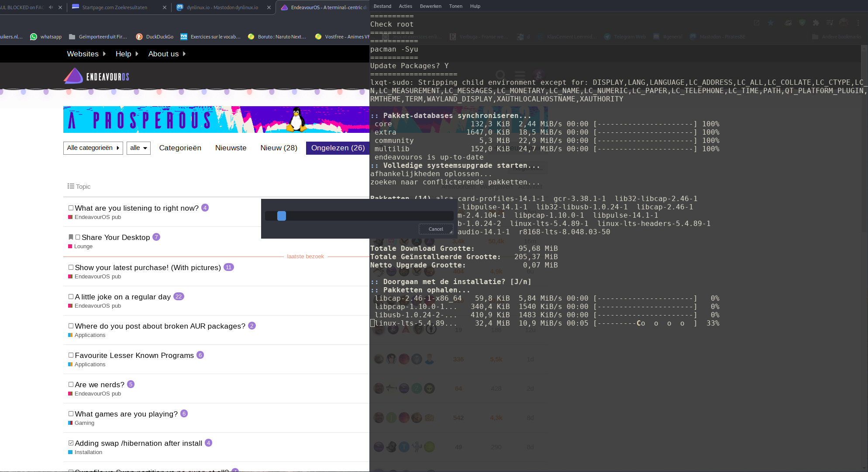Click the Tux penguin in the banner
Screen dimensions: 868x472
coord(296,120)
